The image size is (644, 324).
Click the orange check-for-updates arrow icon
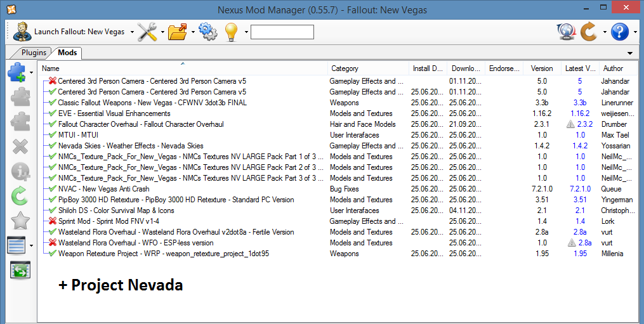[589, 32]
